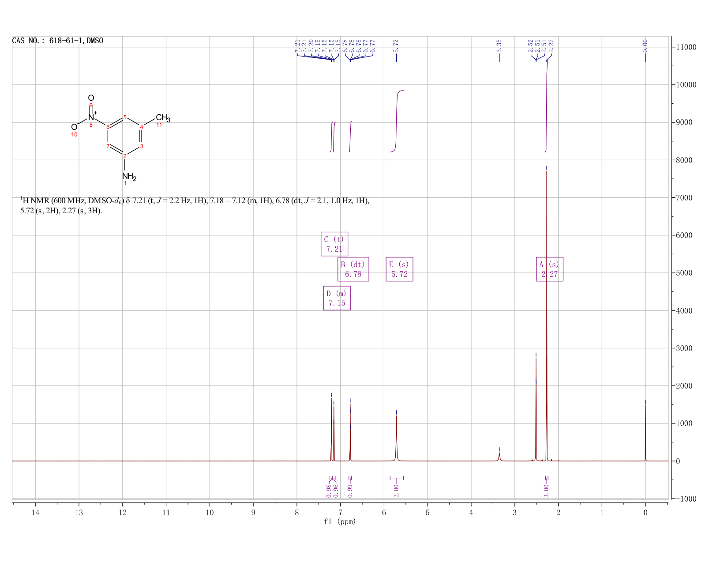This screenshot has width=728, height=563.
Task: Click the 6000 intensity axis label
Action: [x=683, y=235]
